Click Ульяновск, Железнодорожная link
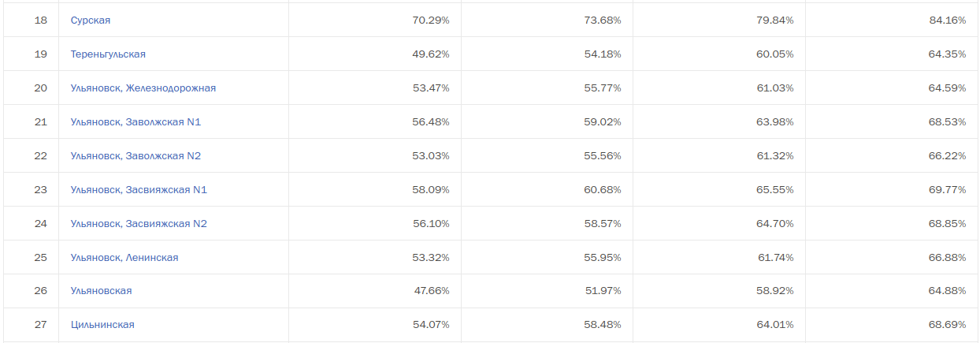The image size is (980, 343). pyautogui.click(x=143, y=88)
